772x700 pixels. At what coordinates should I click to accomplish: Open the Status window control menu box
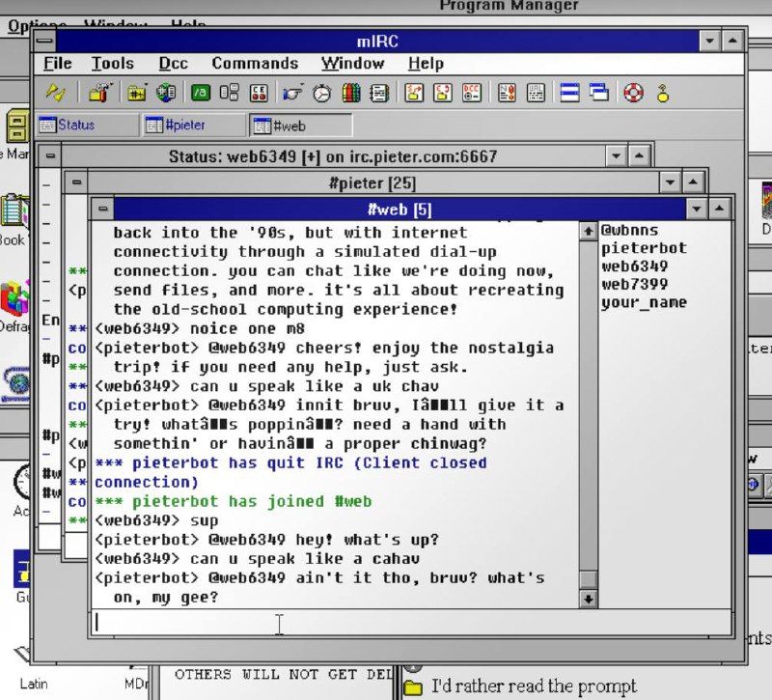click(x=50, y=156)
